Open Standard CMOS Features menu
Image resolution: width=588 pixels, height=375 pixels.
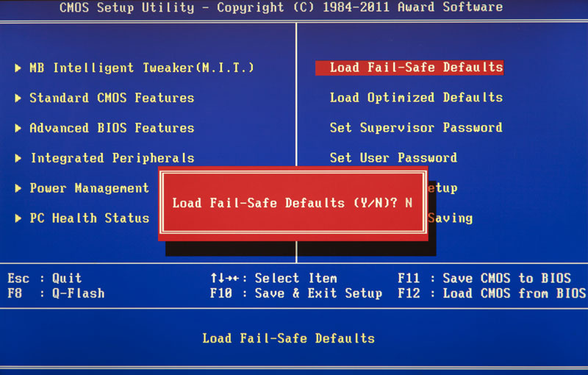[x=112, y=98]
